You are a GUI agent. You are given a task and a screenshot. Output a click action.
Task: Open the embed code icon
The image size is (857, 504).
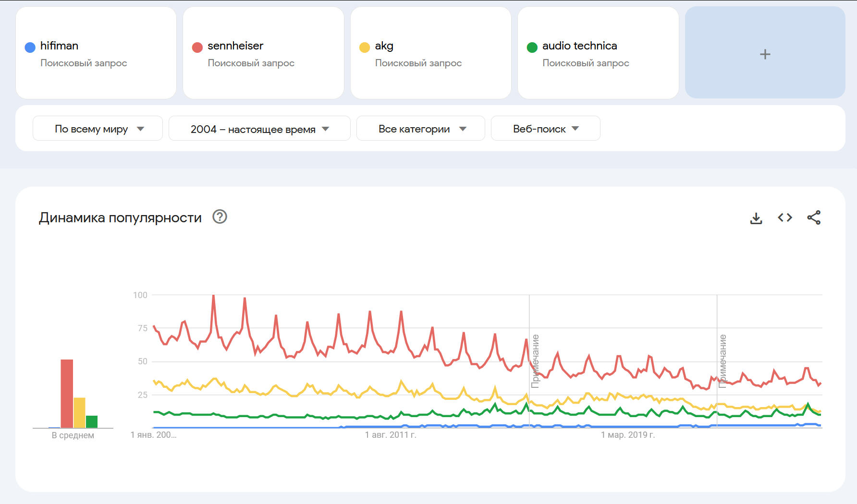tap(785, 218)
